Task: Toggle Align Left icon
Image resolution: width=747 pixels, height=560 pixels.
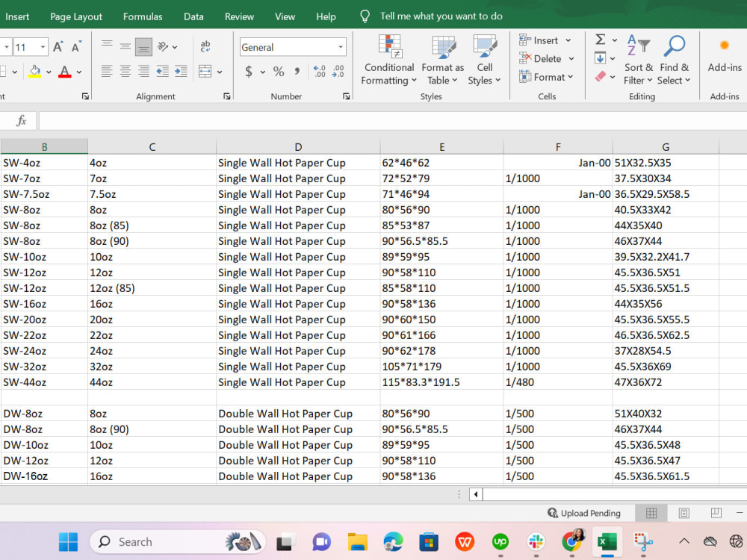Action: 107,72
